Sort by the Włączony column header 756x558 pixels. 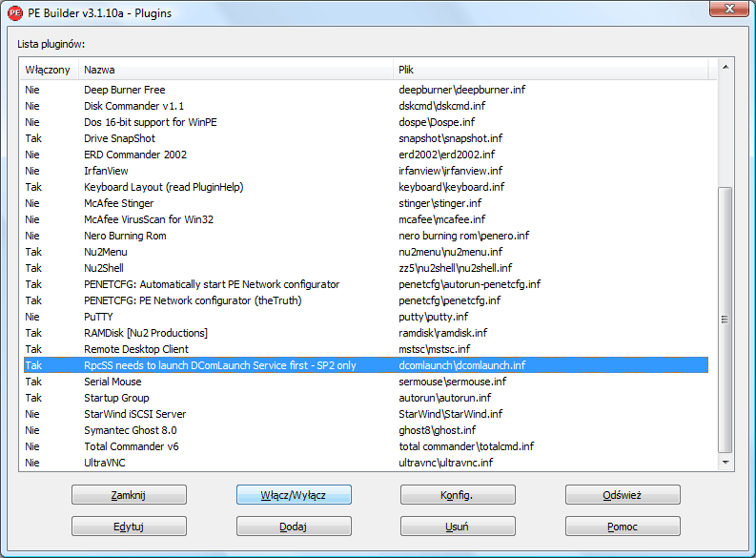(49, 70)
